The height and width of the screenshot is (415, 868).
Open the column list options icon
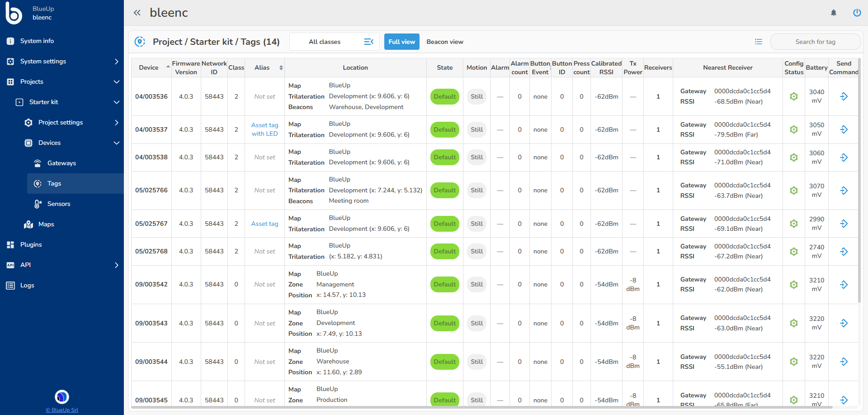click(x=759, y=42)
